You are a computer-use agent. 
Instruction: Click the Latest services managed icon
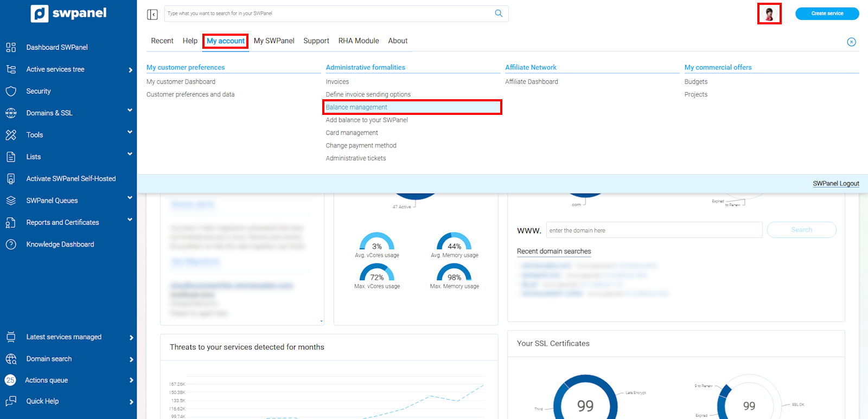11,337
